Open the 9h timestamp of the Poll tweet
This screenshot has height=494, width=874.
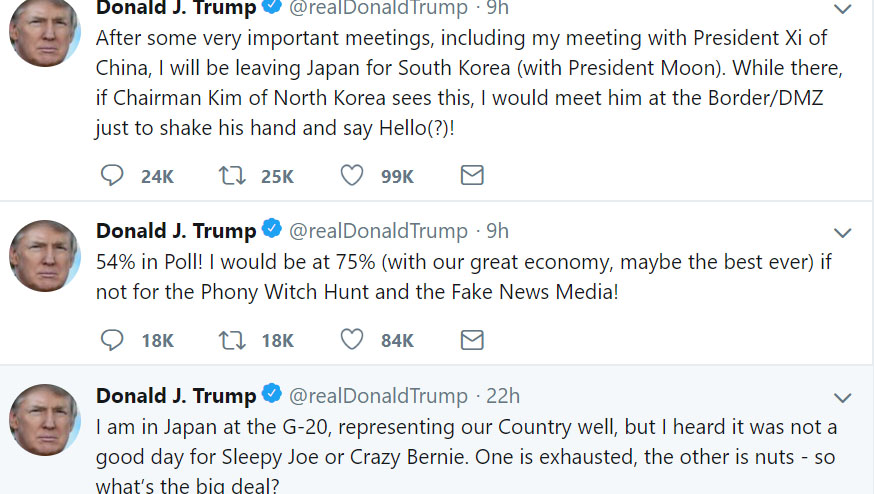click(x=497, y=231)
